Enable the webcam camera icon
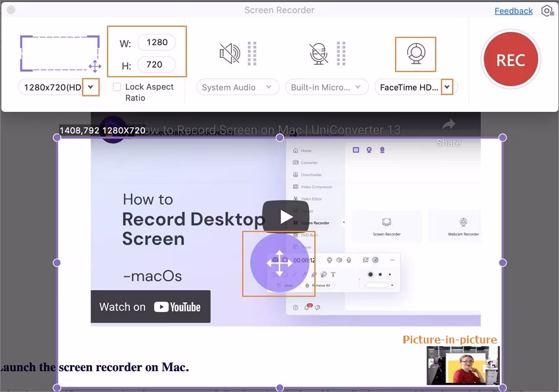Viewport: 559px width, 392px height. click(416, 54)
